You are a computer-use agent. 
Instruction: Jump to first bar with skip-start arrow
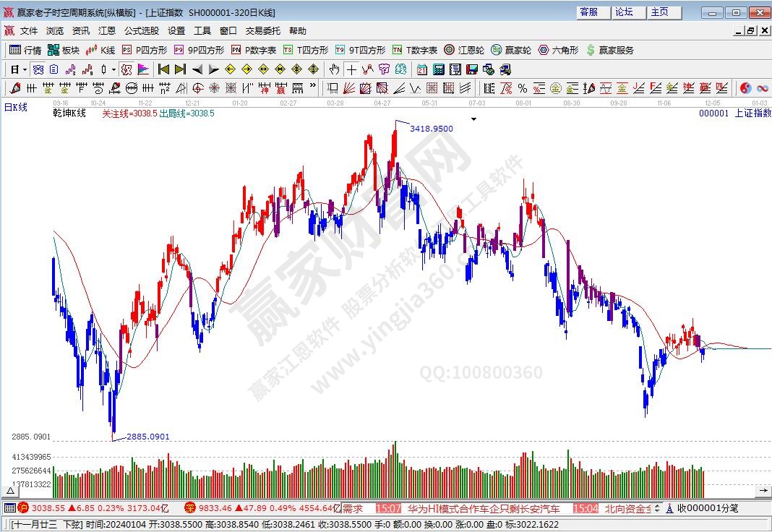(x=163, y=69)
